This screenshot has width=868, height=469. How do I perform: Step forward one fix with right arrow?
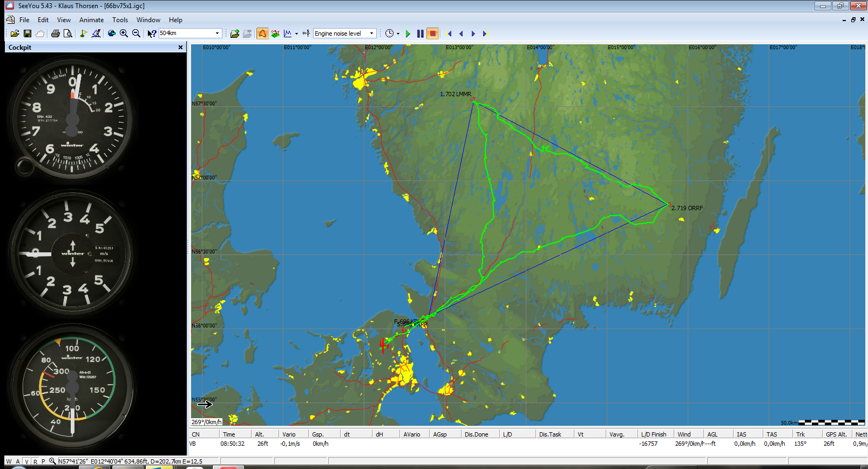473,33
